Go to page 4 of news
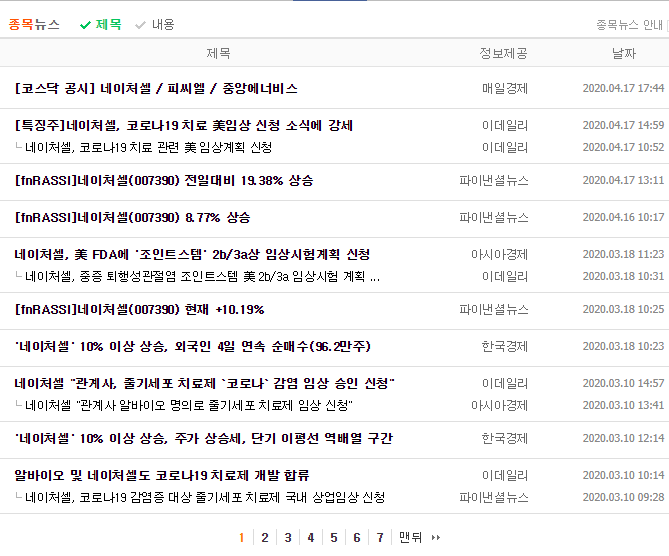Image resolution: width=669 pixels, height=556 pixels. [311, 538]
